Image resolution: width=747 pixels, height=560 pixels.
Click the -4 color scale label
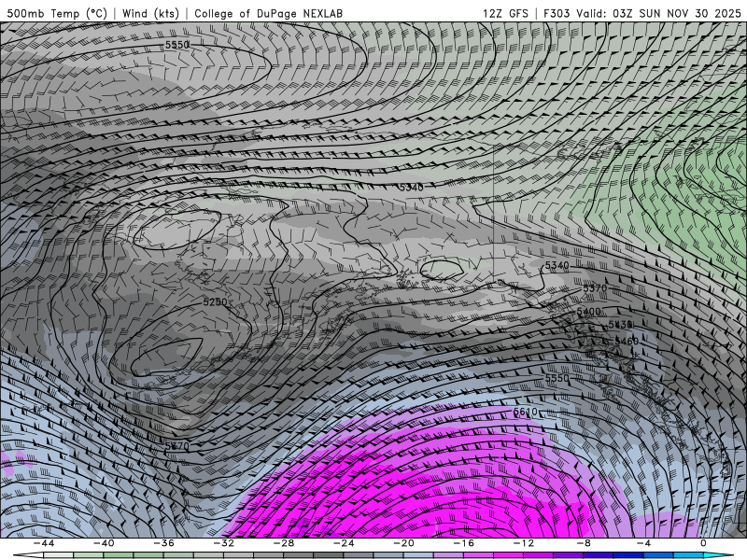point(644,543)
